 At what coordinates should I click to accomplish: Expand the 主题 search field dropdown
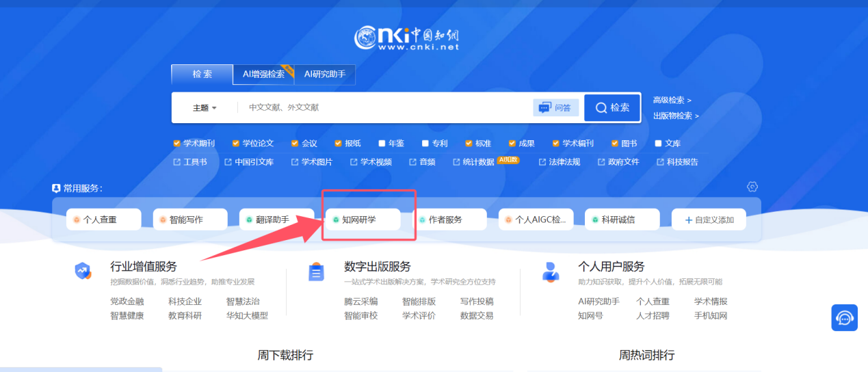[x=205, y=108]
